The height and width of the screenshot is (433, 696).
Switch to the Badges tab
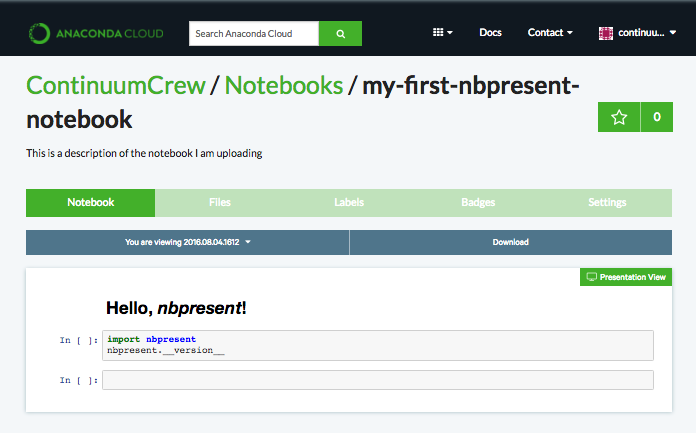tap(478, 203)
